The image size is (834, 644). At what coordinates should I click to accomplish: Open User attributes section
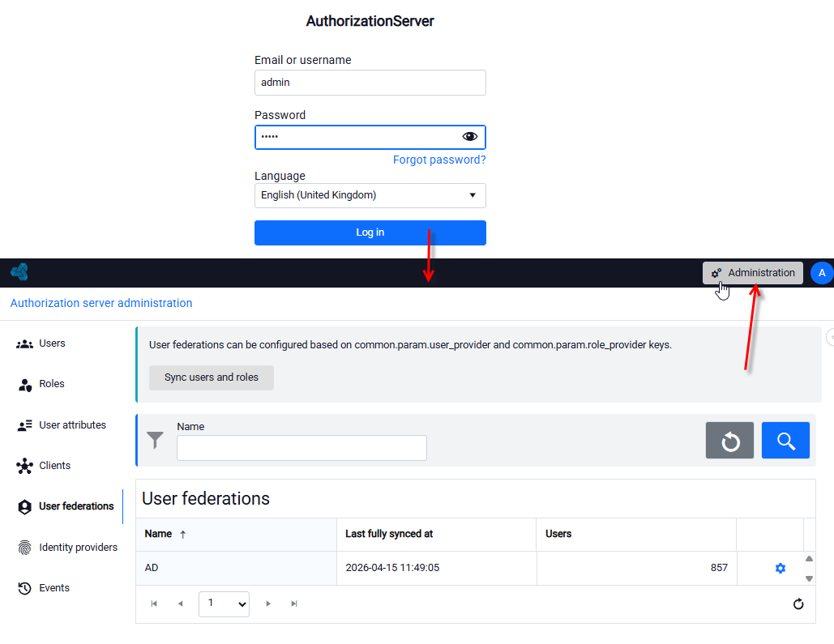62,425
